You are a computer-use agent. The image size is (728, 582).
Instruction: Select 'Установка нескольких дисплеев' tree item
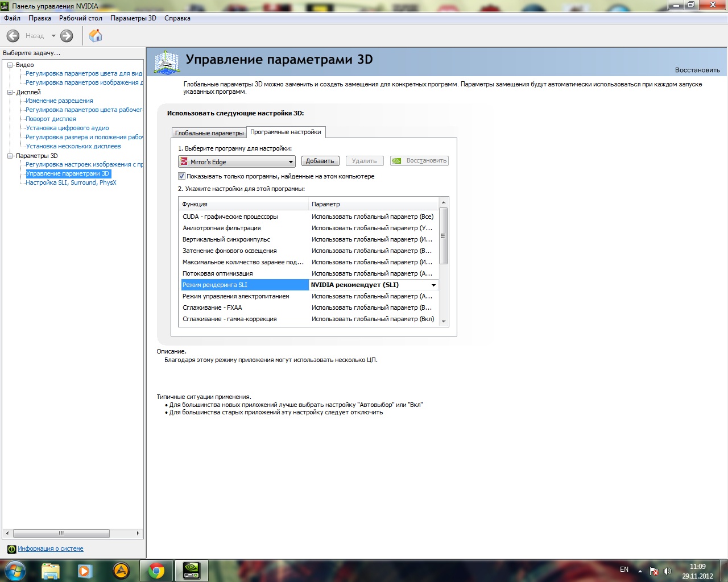click(73, 147)
